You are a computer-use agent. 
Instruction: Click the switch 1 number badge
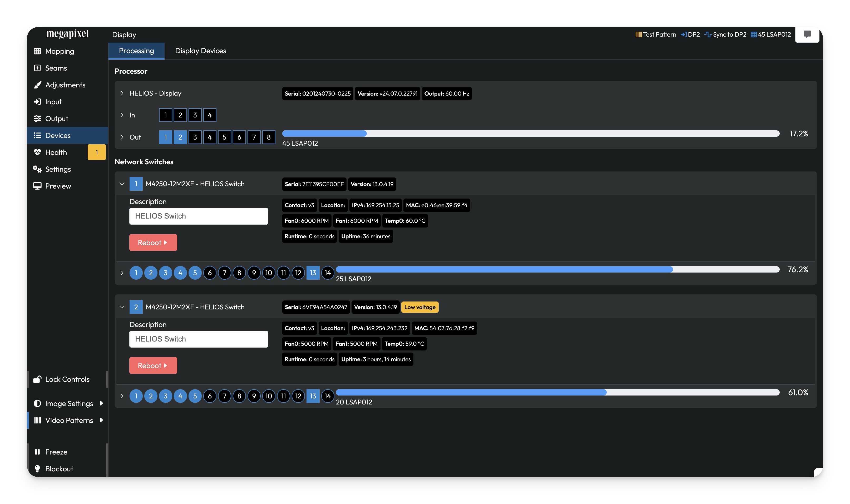point(136,184)
